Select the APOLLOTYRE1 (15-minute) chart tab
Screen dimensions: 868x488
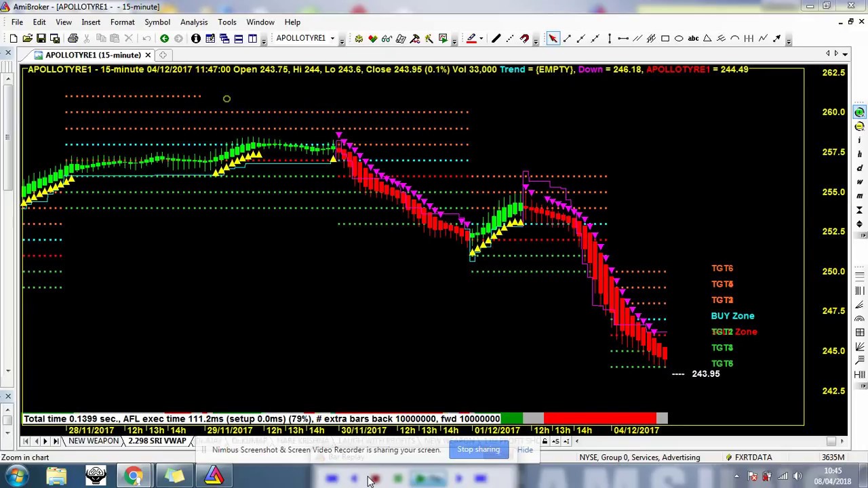(x=93, y=55)
